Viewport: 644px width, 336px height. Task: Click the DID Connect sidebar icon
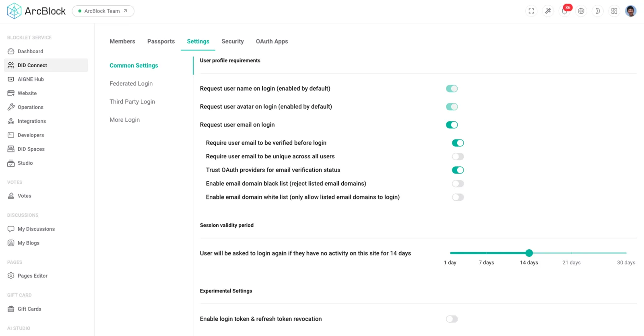click(x=11, y=65)
